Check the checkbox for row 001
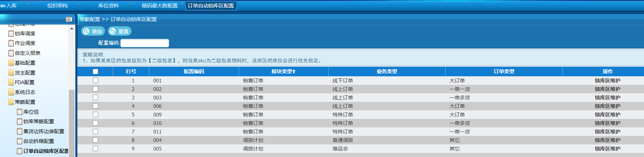This screenshot has width=644, height=157. (x=95, y=80)
